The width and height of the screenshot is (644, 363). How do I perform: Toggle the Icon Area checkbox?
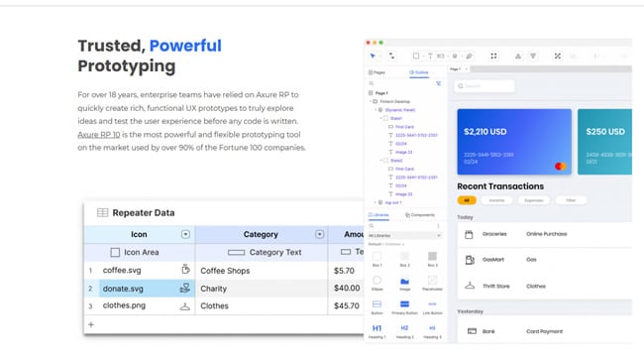115,252
